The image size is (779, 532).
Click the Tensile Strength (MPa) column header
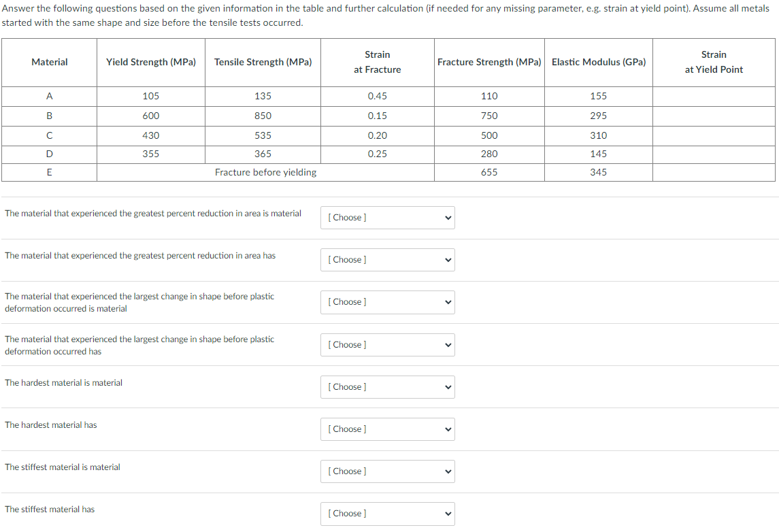[x=263, y=62]
